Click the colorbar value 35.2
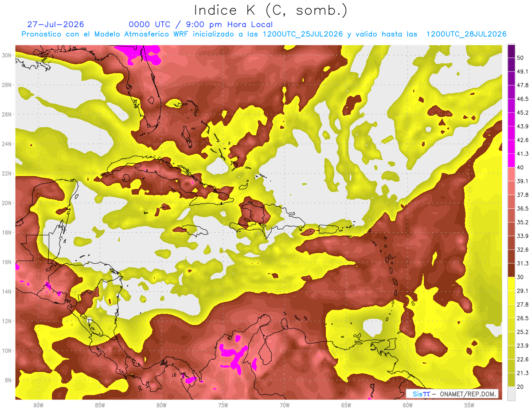 (x=523, y=222)
